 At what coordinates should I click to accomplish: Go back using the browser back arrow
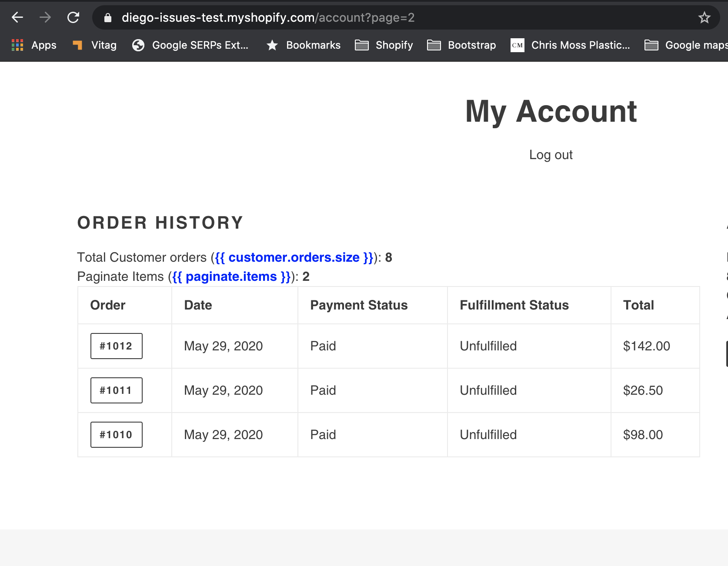(x=17, y=17)
